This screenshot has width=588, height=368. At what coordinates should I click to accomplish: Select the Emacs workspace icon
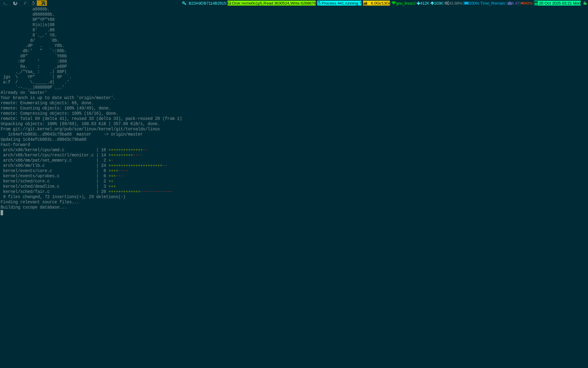point(24,3)
